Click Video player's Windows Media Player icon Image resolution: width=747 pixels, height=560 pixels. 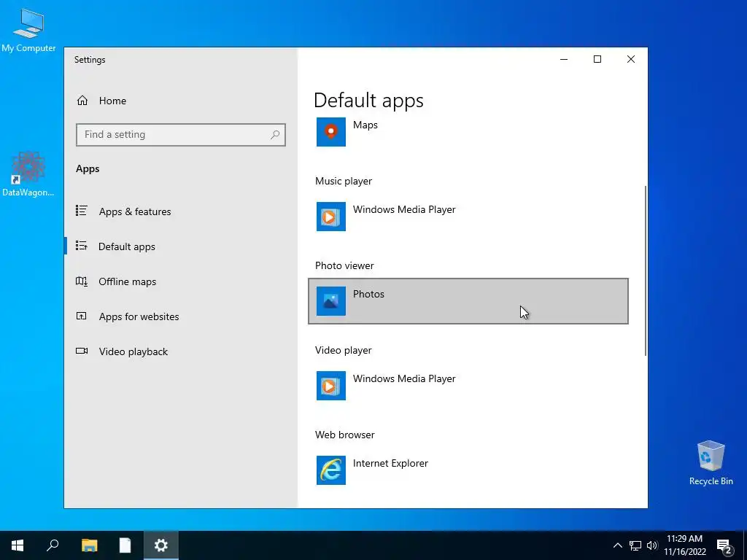click(331, 386)
